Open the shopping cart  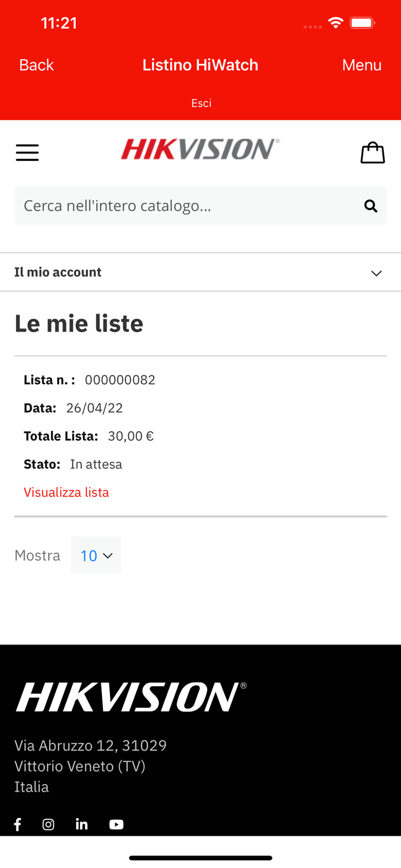[x=373, y=152]
